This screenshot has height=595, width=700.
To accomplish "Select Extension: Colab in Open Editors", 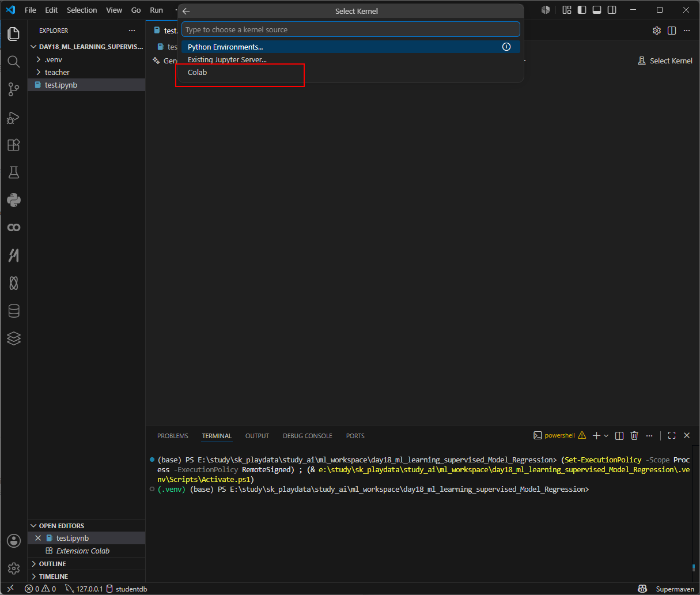I will 86,551.
